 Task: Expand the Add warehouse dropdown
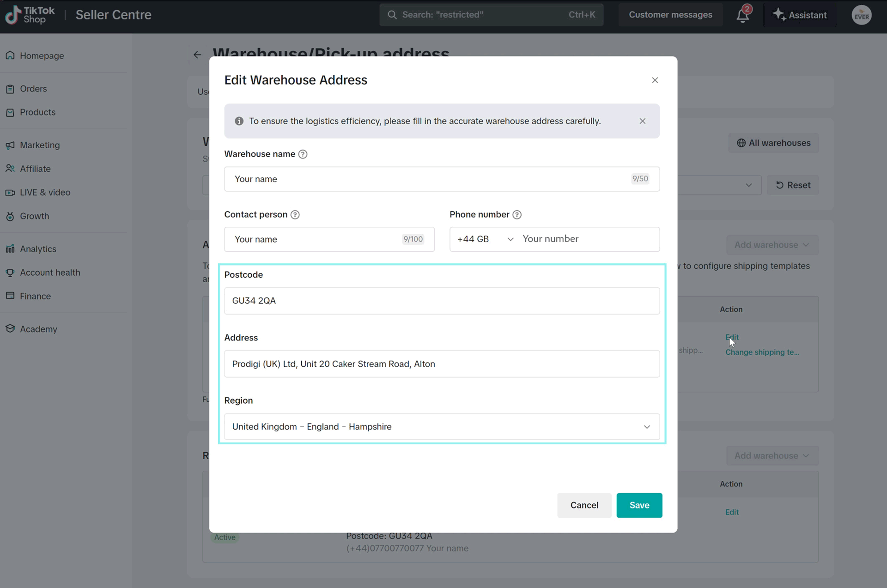[772, 245]
